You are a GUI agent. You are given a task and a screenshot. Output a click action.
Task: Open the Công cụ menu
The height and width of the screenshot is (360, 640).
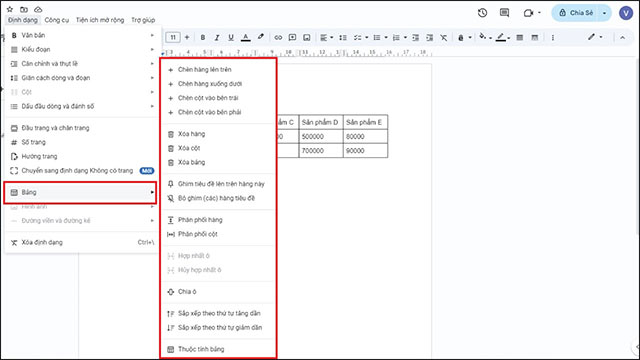[57, 20]
